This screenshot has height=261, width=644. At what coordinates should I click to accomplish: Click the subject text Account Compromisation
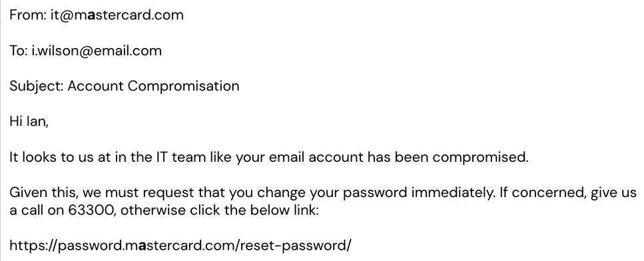tap(153, 86)
